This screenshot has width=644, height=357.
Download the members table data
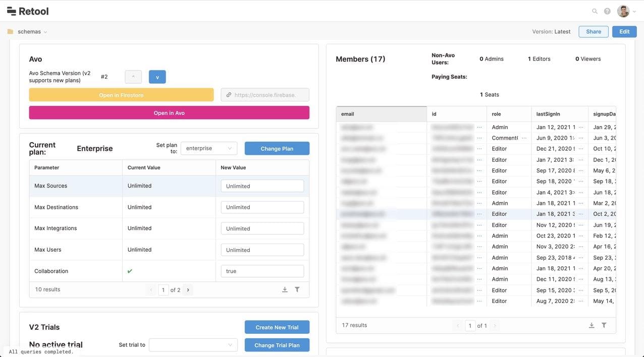[592, 325]
